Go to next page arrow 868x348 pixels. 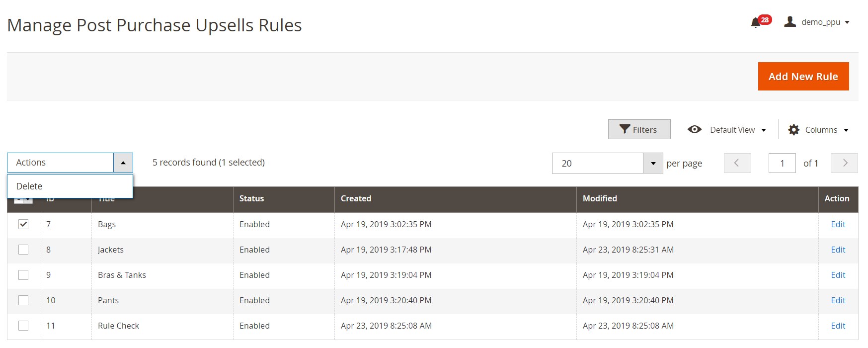click(x=844, y=163)
